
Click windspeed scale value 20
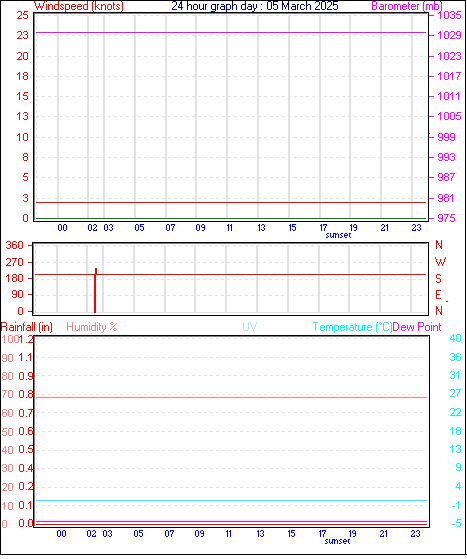click(22, 56)
